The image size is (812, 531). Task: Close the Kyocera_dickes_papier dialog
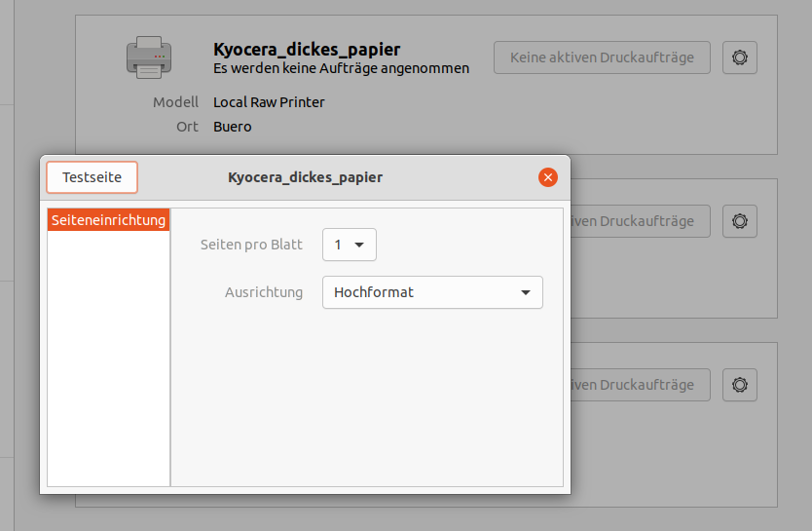[x=548, y=177]
